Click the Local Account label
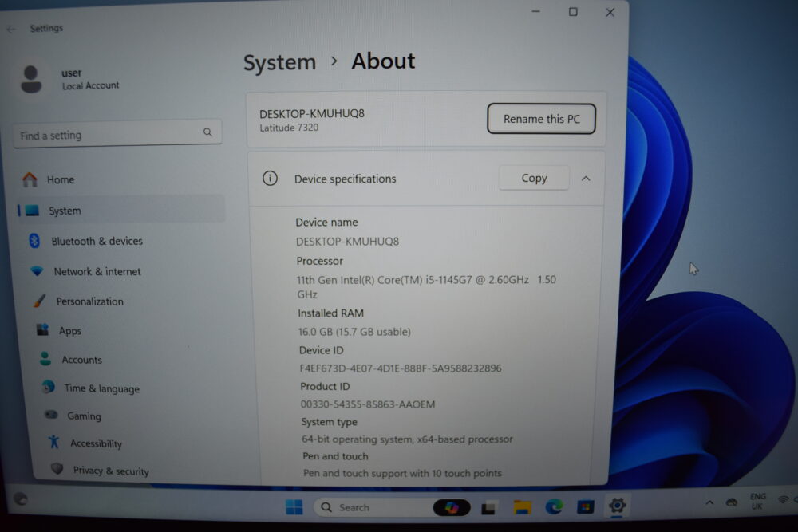The width and height of the screenshot is (798, 532). click(91, 85)
